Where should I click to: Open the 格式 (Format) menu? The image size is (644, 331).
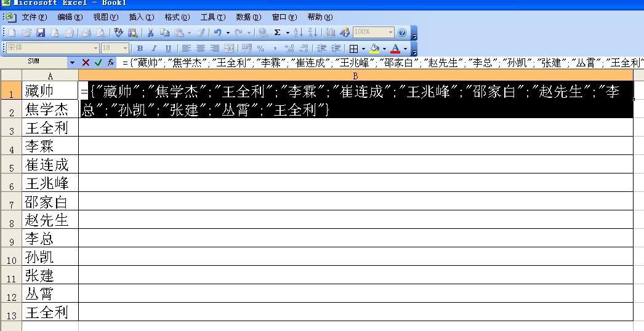pos(177,17)
